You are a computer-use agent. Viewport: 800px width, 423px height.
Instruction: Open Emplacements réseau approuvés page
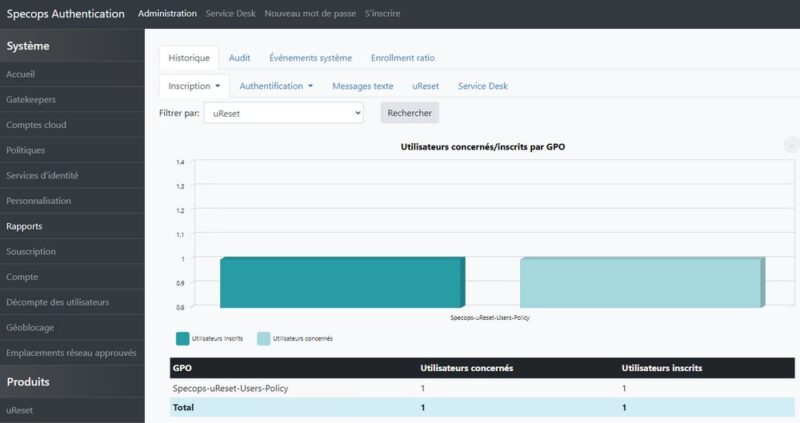click(x=71, y=352)
